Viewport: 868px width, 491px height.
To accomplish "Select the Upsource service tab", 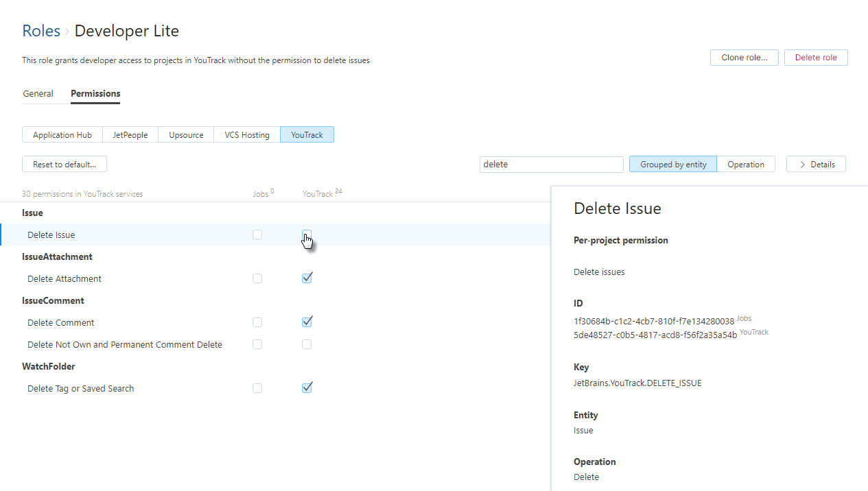I will pyautogui.click(x=185, y=134).
